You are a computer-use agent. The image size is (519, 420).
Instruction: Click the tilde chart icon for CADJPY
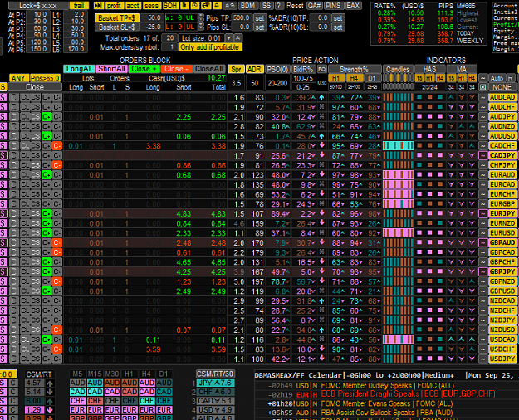pos(483,155)
